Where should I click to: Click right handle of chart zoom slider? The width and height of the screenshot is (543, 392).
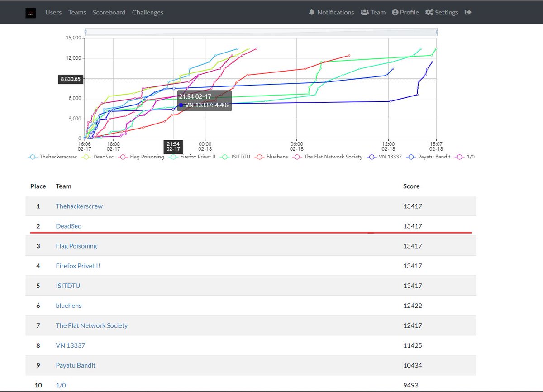[437, 32]
